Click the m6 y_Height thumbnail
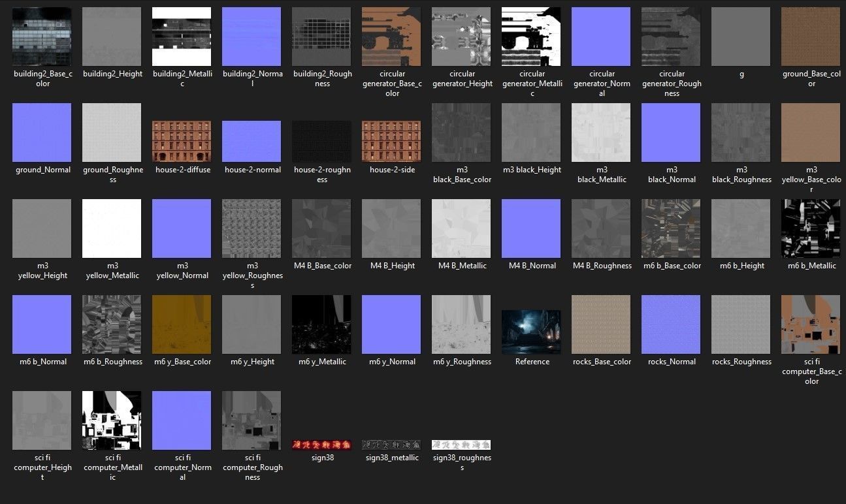 [x=252, y=324]
